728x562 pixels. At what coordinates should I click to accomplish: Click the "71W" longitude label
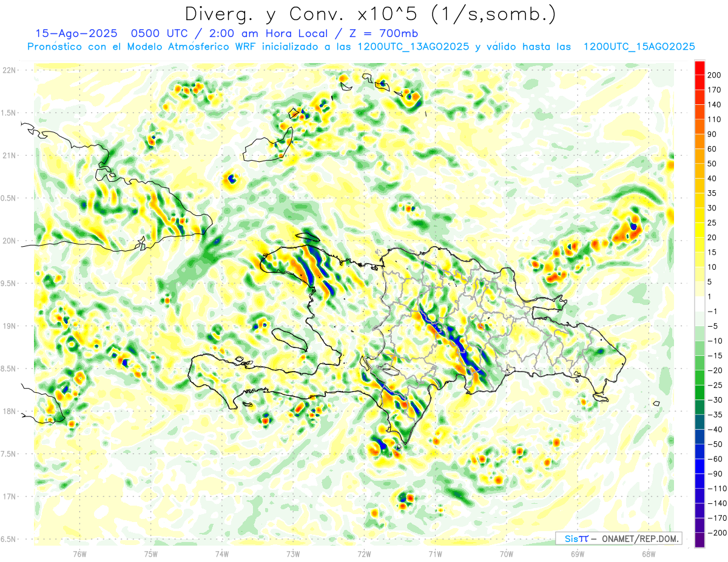click(435, 554)
